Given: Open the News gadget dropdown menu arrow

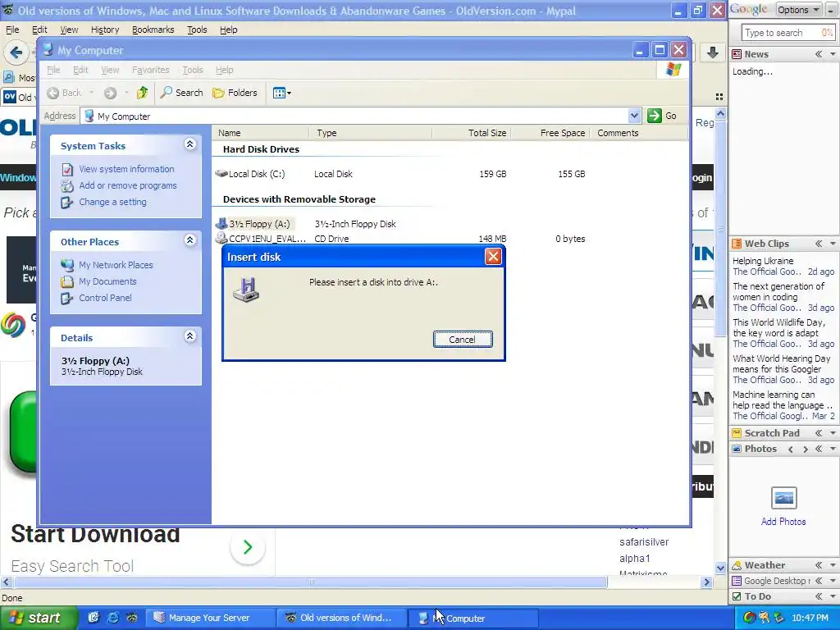Looking at the screenshot, I should coord(833,54).
